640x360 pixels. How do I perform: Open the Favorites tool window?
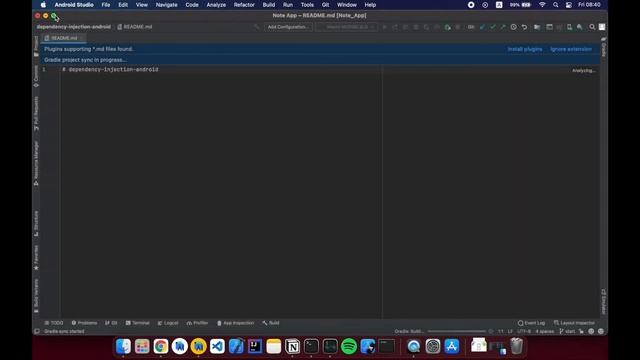tap(36, 257)
